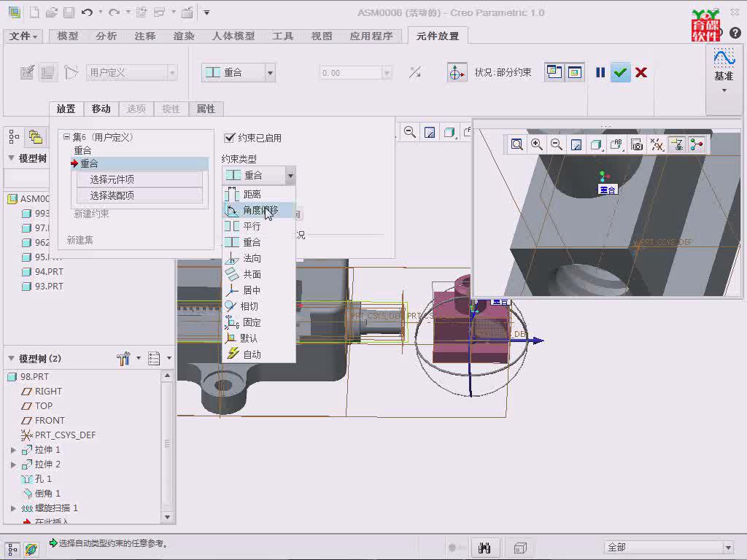Choose 距离 constraint from the list
The height and width of the screenshot is (560, 747).
pos(259,194)
